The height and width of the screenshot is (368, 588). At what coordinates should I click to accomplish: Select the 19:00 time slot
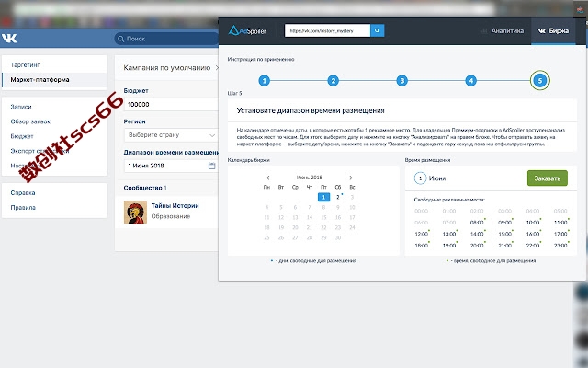[x=449, y=246]
